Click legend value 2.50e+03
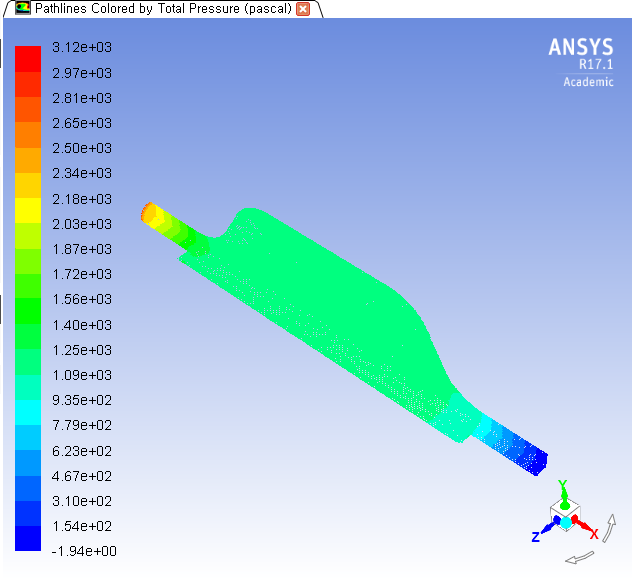The image size is (632, 579). pos(82,148)
